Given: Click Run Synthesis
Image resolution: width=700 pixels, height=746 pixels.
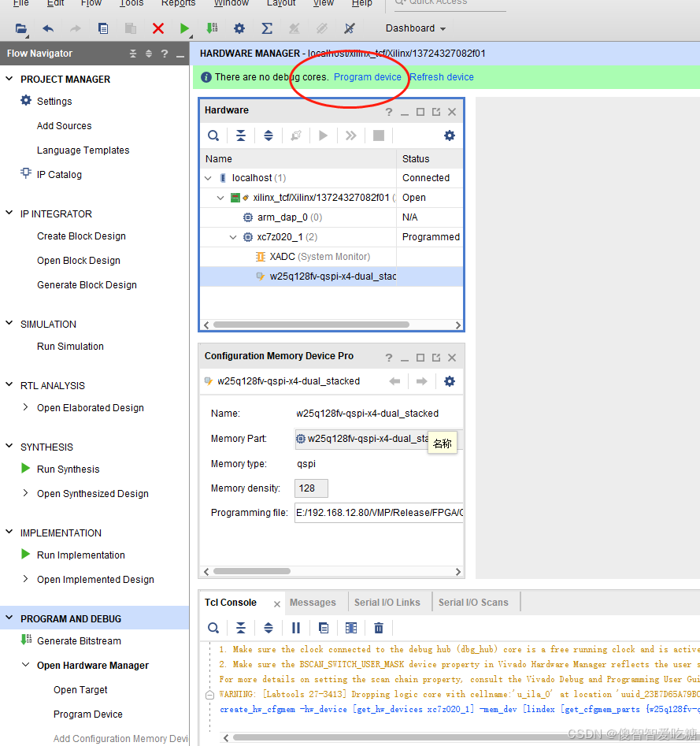Looking at the screenshot, I should point(68,469).
